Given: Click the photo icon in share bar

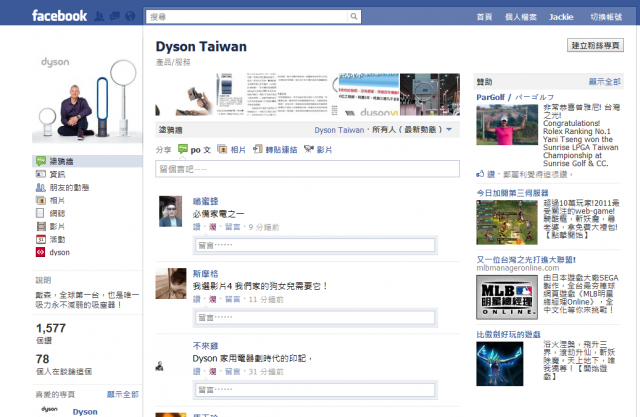Looking at the screenshot, I should 222,149.
